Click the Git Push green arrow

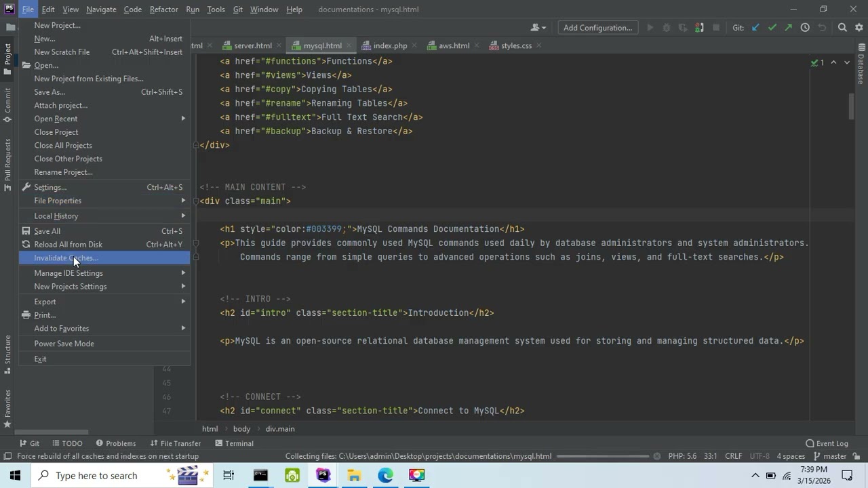click(x=788, y=28)
